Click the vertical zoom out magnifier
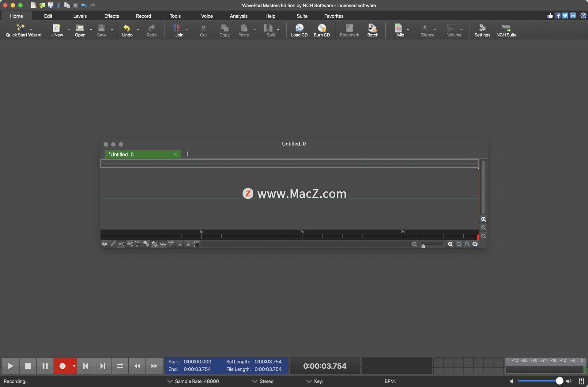The width and height of the screenshot is (588, 387). click(x=483, y=227)
